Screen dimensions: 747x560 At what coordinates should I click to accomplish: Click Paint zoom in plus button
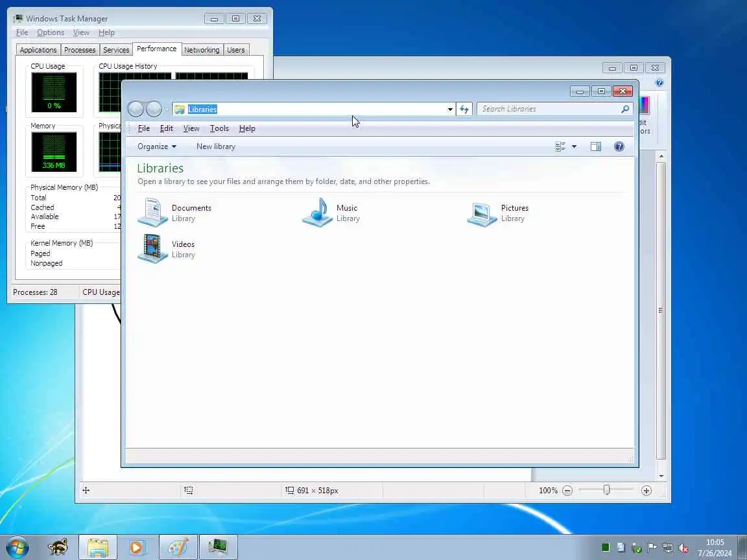click(646, 491)
